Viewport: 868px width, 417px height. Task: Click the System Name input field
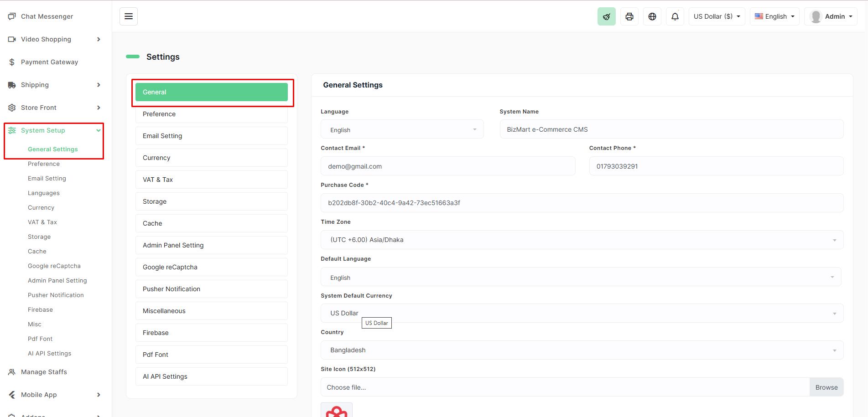pyautogui.click(x=671, y=129)
